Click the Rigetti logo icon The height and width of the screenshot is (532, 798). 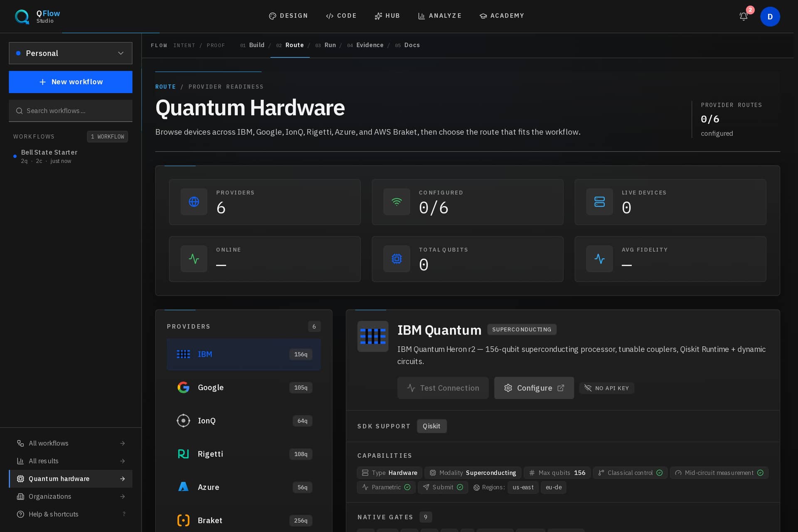click(183, 454)
